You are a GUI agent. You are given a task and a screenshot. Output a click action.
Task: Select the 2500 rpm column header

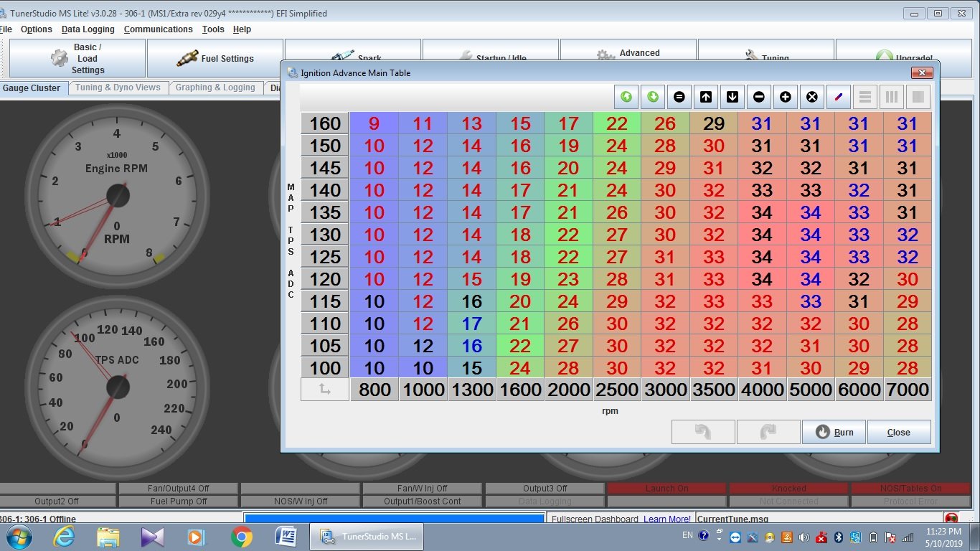click(x=617, y=390)
